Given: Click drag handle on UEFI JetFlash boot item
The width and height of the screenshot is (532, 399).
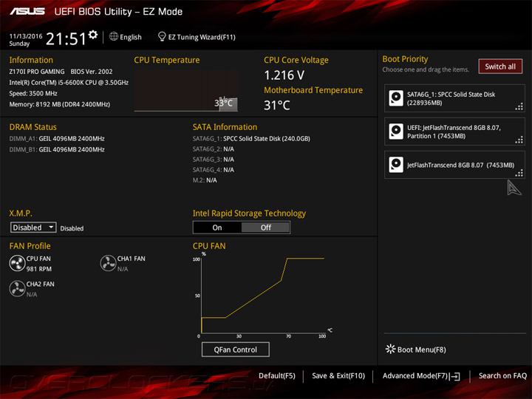Looking at the screenshot, I should point(519,140).
